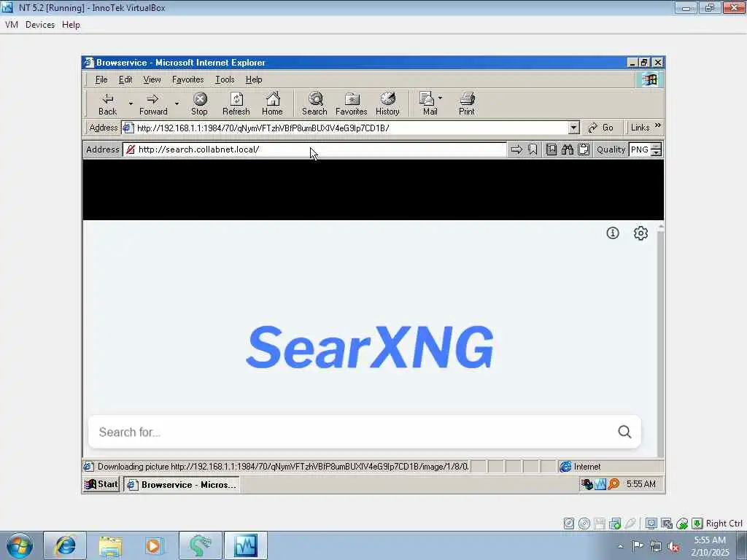
Task: Go to Home in the IE toolbar
Action: [273, 104]
